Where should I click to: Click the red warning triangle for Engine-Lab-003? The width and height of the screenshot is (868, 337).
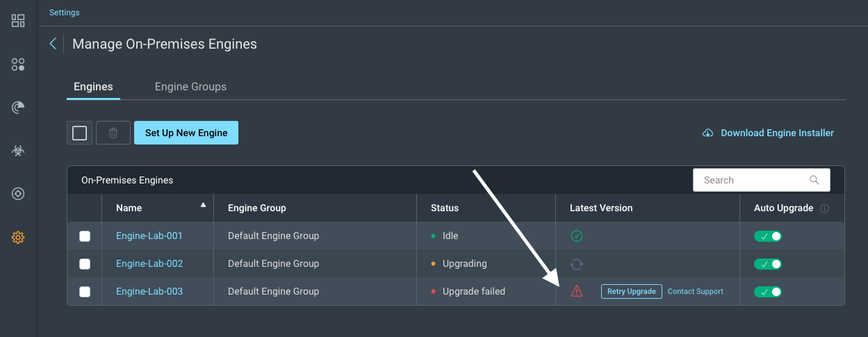coord(577,292)
